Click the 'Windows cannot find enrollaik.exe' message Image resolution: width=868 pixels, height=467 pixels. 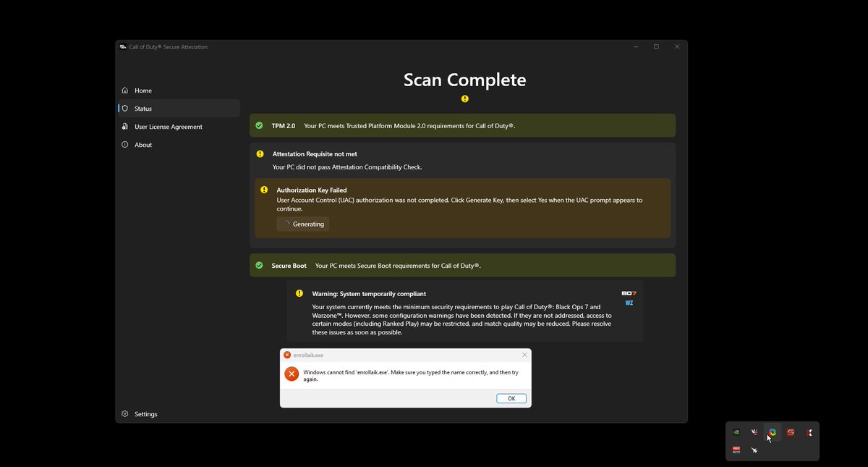pyautogui.click(x=411, y=376)
